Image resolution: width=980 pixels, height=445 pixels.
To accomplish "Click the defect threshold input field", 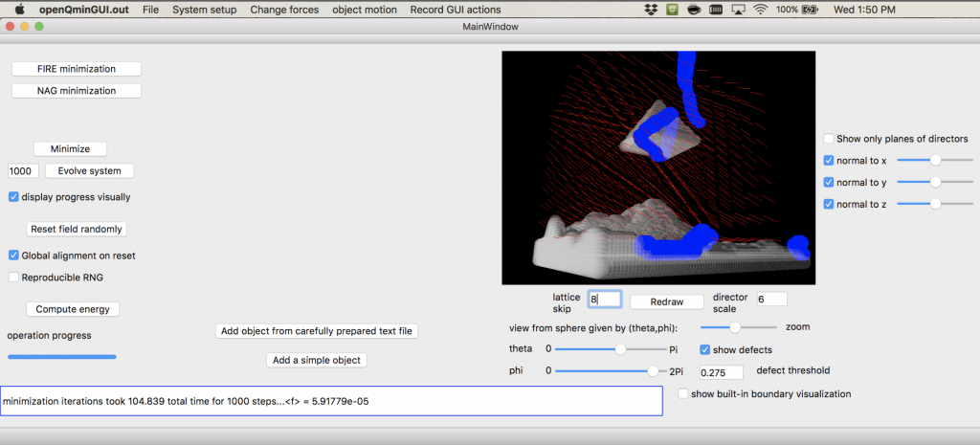I will 722,372.
